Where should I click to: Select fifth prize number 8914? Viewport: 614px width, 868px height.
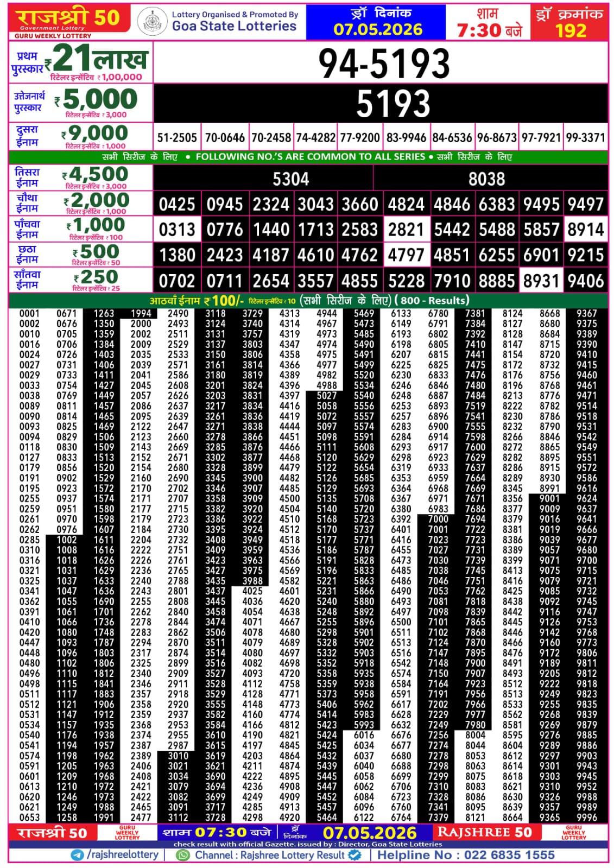pos(585,230)
